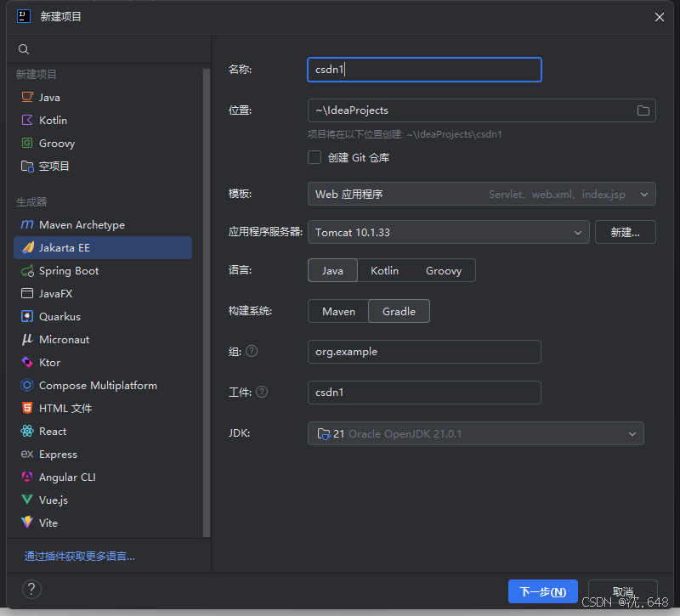Close the 新建项目 dialog

[660, 17]
